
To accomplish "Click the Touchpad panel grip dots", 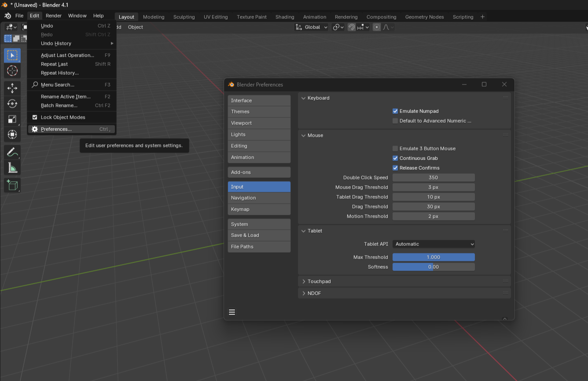I will 506,281.
